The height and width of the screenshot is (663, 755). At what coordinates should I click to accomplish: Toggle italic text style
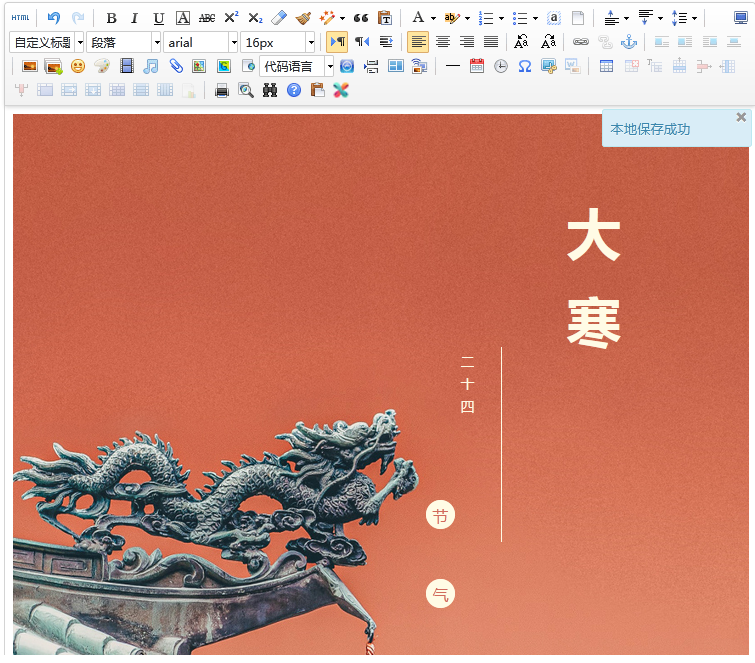[134, 18]
